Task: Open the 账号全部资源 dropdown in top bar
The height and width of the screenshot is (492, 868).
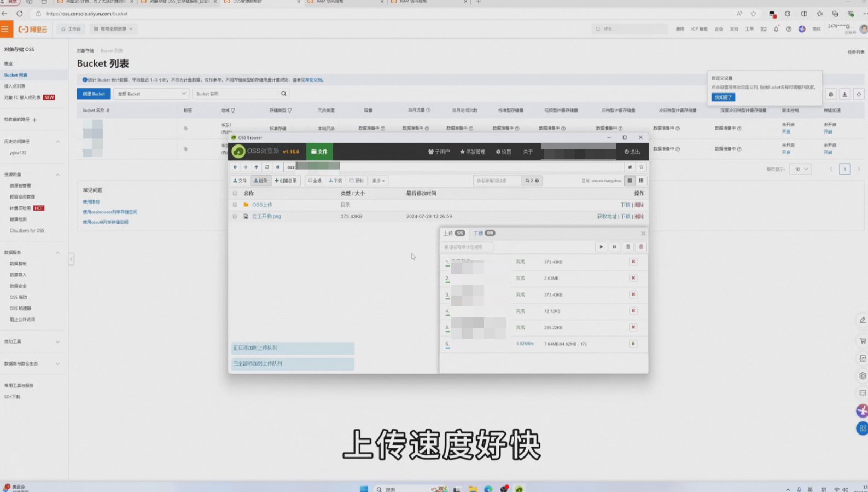Action: click(x=113, y=29)
